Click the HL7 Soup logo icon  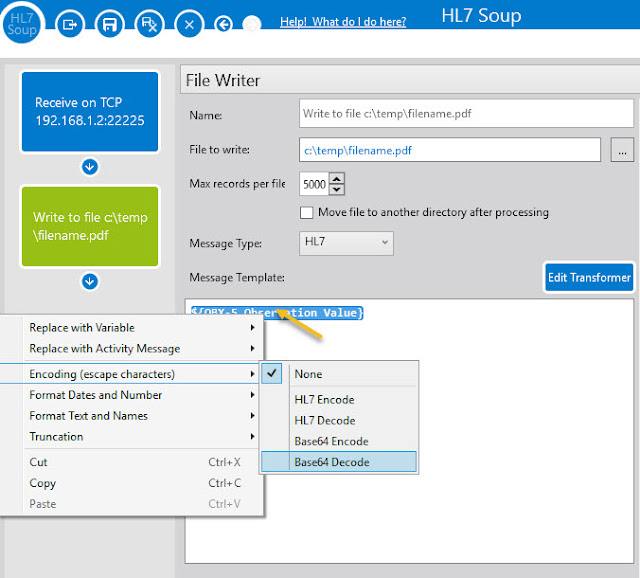pyautogui.click(x=22, y=21)
